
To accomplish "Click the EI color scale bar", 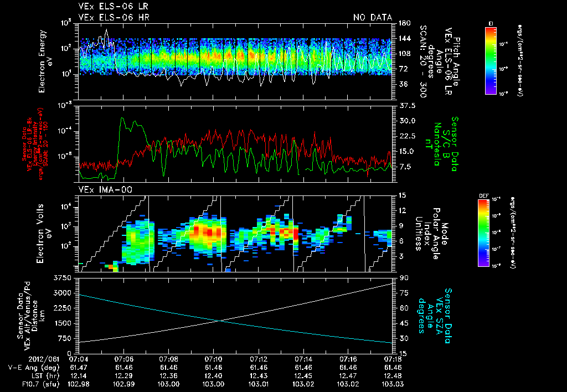I will (491, 60).
